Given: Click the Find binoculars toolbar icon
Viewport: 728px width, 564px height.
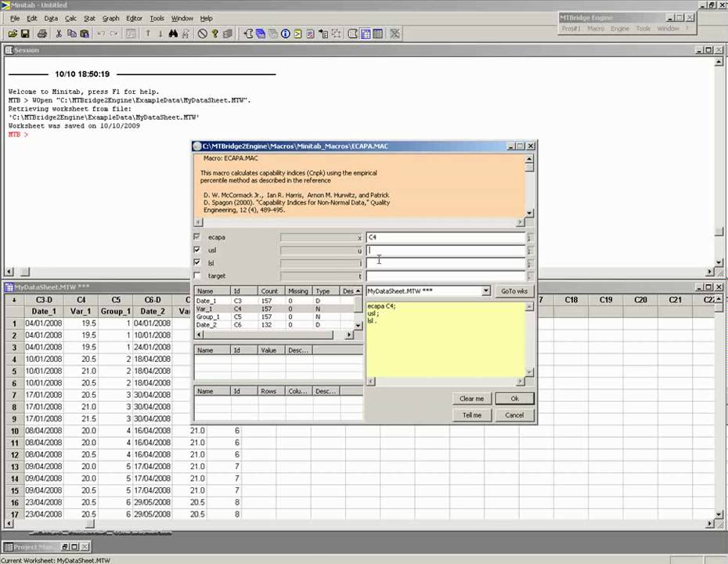Looking at the screenshot, I should (x=173, y=34).
